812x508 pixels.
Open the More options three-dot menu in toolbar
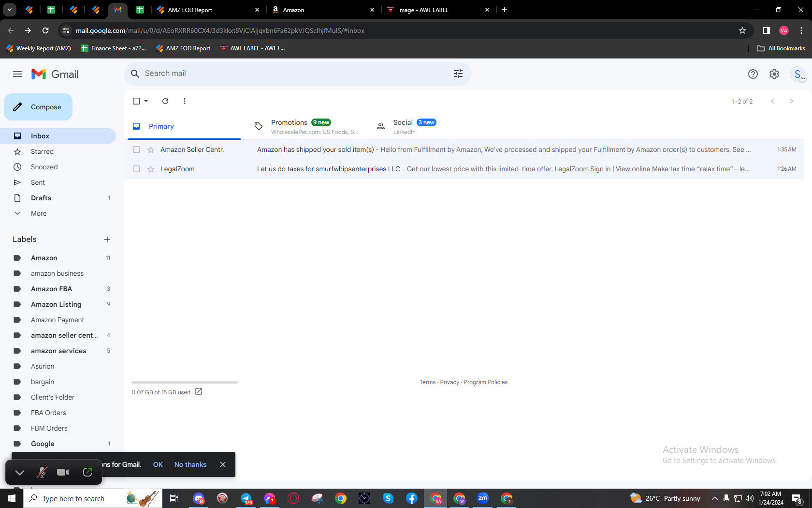tap(185, 101)
